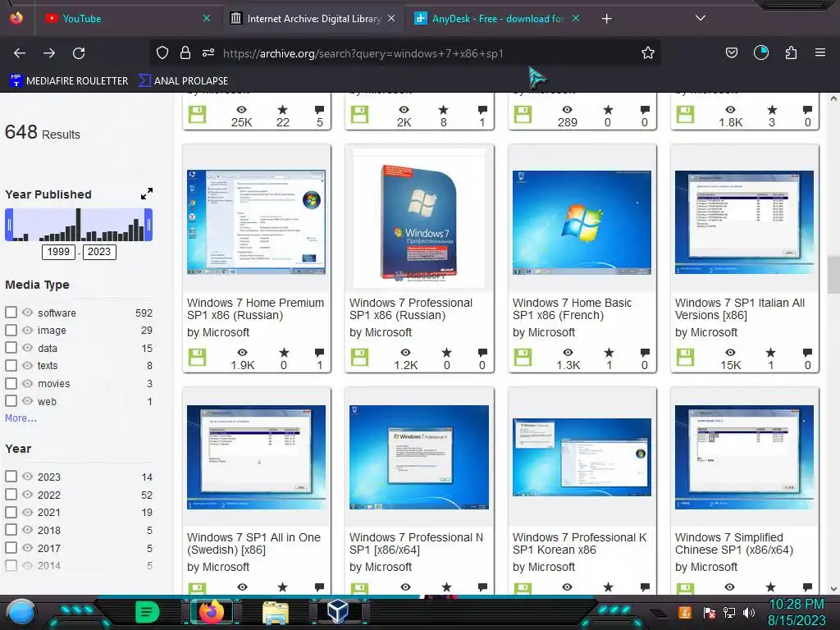This screenshot has width=840, height=630.
Task: Open Windows 7 SP1 Italian All Versions title
Action: point(740,309)
